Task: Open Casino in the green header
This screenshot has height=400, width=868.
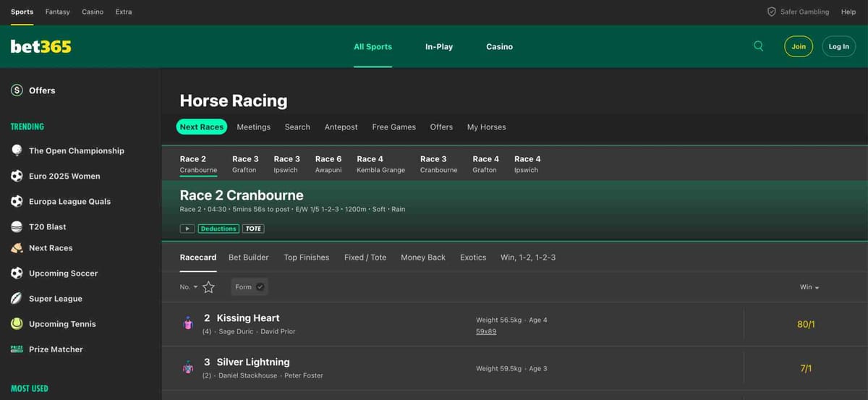Action: pyautogui.click(x=499, y=46)
